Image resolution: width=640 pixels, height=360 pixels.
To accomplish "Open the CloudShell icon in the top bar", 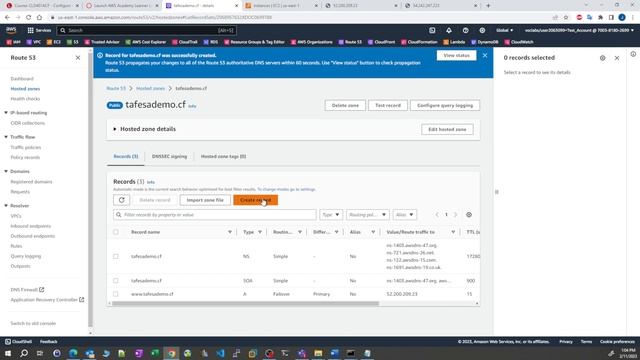I will [432, 30].
